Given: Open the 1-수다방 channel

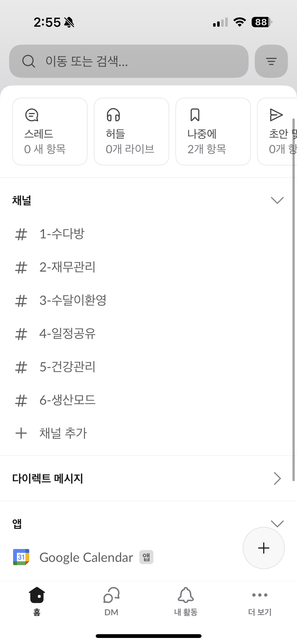Looking at the screenshot, I should 62,234.
